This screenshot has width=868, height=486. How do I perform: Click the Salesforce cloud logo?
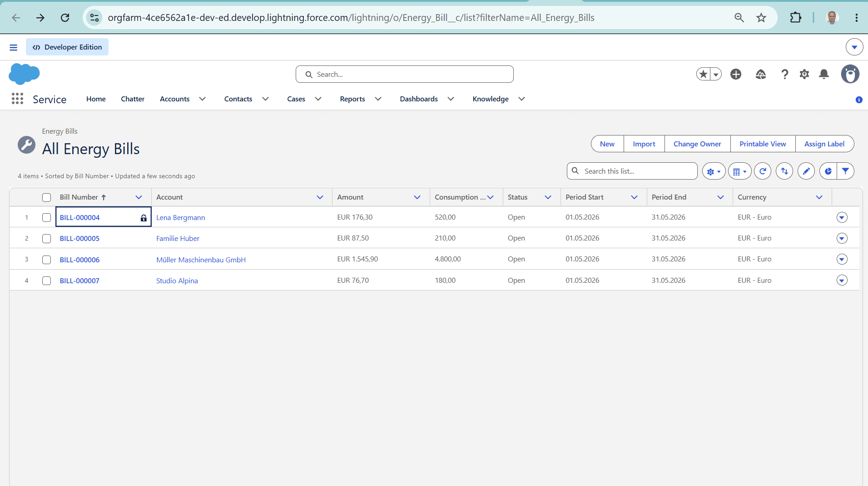coord(24,74)
